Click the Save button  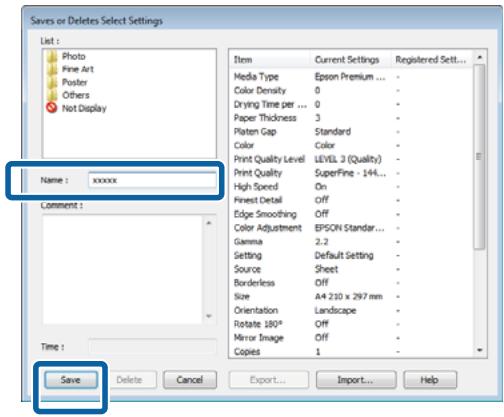click(71, 380)
